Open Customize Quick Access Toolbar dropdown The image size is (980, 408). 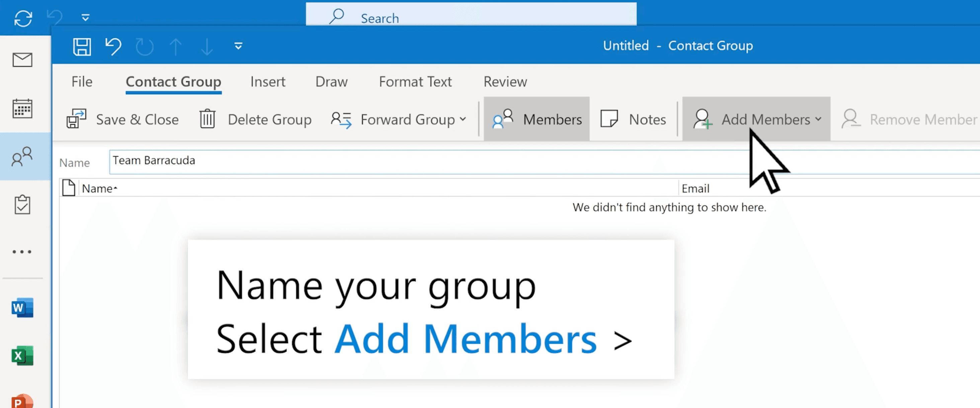(x=238, y=47)
